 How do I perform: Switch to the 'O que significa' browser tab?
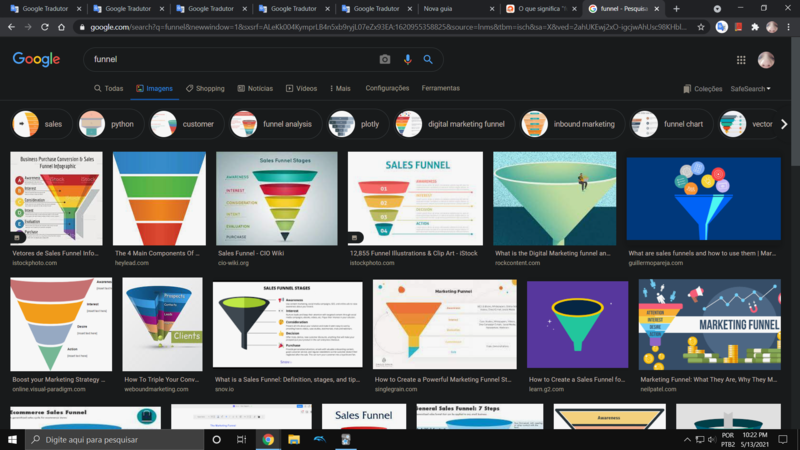click(540, 9)
